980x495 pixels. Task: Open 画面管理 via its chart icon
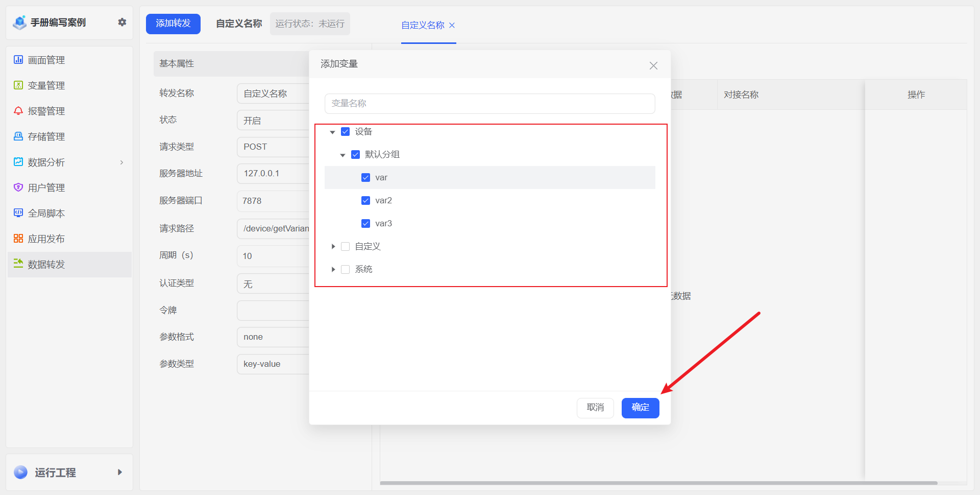click(18, 60)
